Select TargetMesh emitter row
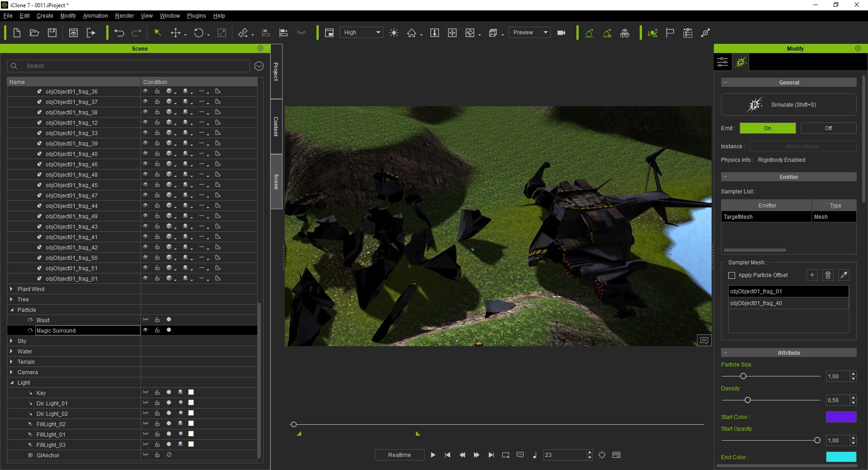This screenshot has width=868, height=470. click(x=788, y=217)
